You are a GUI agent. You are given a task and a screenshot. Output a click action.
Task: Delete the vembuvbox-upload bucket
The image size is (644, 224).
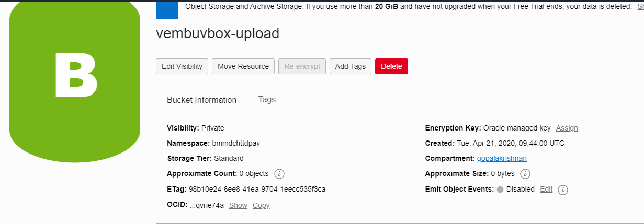pyautogui.click(x=391, y=66)
